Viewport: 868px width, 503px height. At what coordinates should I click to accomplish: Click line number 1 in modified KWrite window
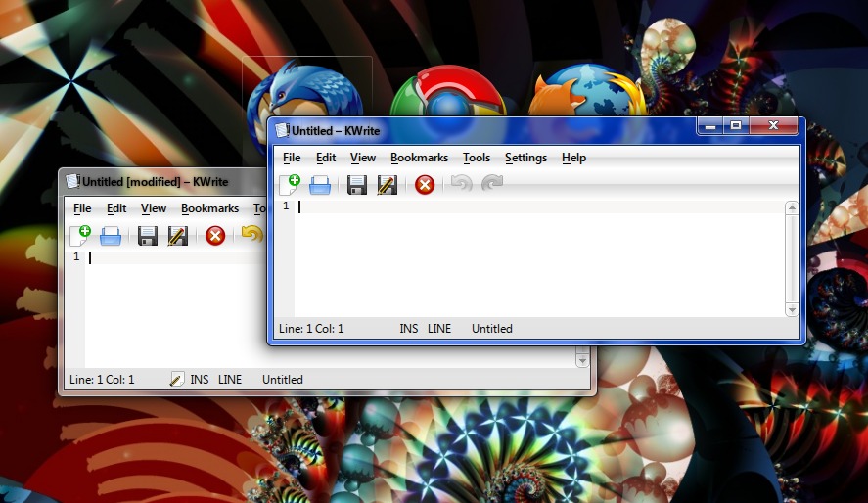(x=76, y=256)
